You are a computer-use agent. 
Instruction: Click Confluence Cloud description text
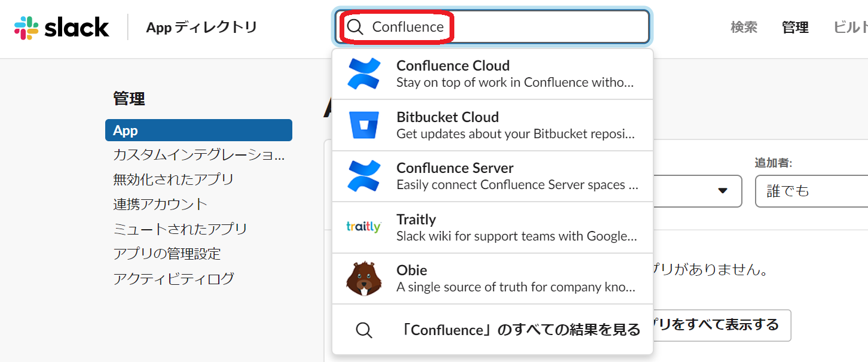click(515, 83)
